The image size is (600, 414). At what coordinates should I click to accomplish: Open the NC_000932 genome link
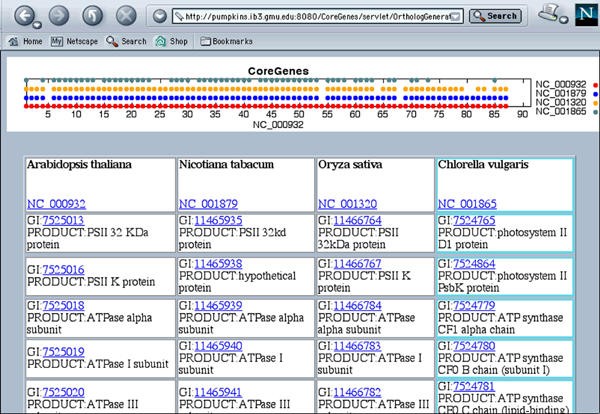[56, 203]
